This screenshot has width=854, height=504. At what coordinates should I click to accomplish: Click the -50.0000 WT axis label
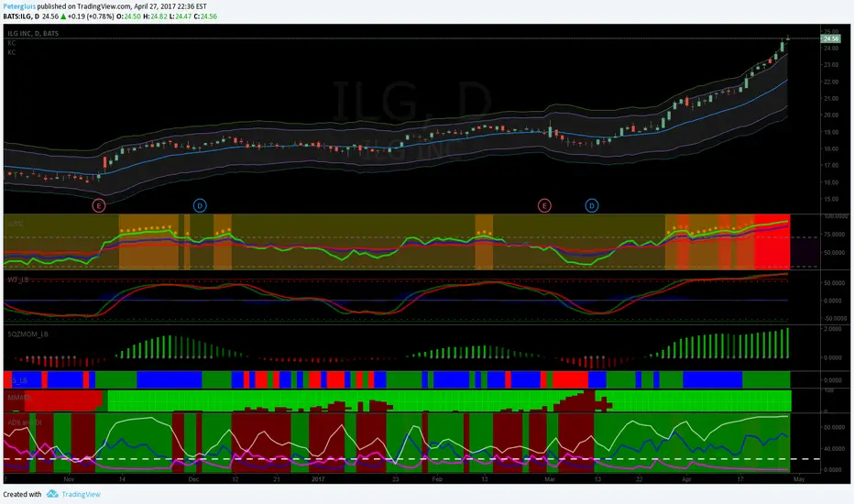click(x=835, y=318)
